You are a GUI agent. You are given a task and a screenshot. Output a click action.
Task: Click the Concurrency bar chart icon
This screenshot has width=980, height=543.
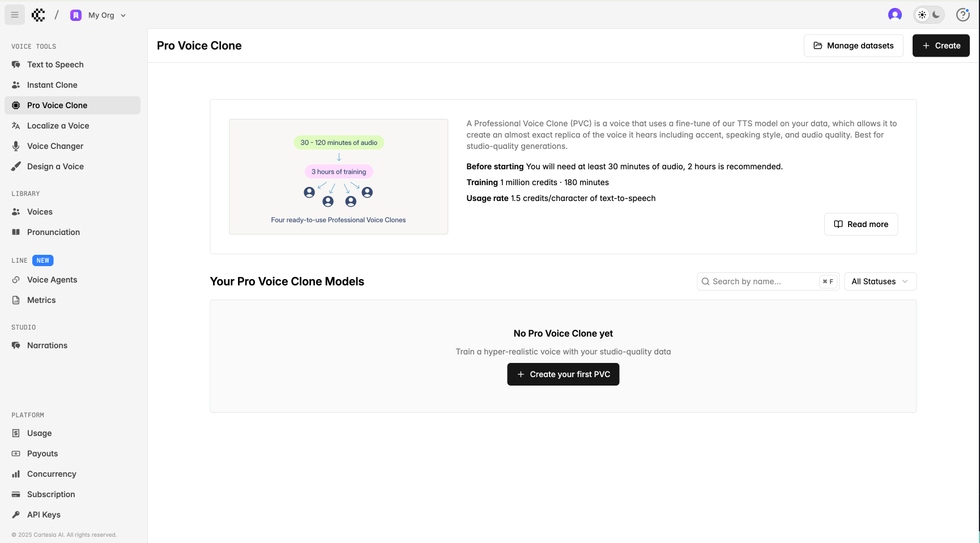click(16, 474)
